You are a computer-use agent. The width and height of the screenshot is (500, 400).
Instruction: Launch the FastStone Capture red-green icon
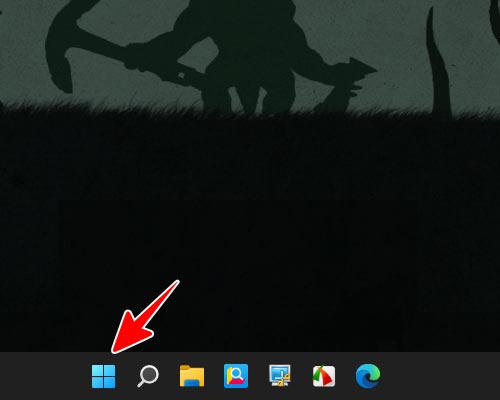[324, 376]
